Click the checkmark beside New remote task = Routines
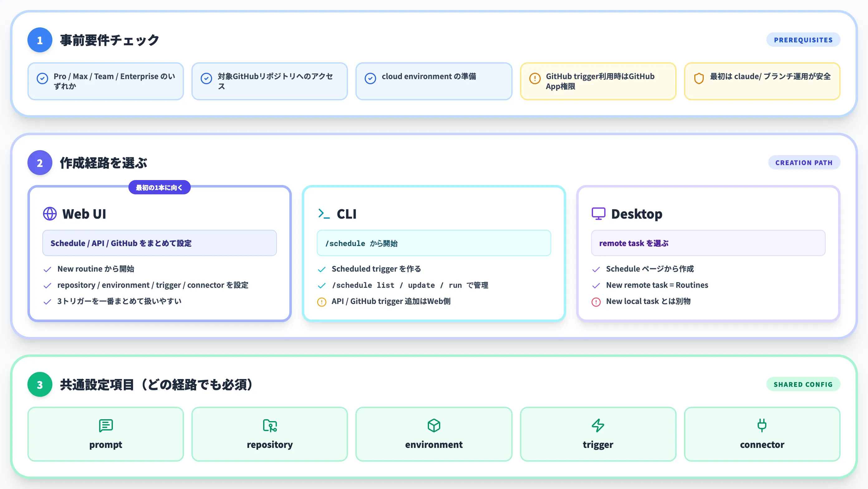 click(596, 285)
